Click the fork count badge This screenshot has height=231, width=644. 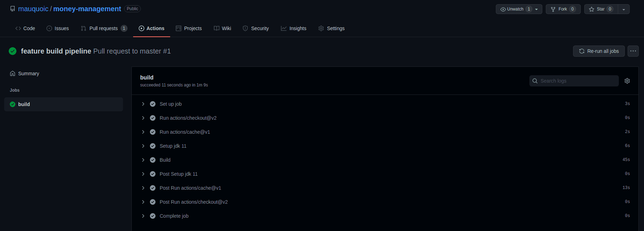pyautogui.click(x=572, y=9)
